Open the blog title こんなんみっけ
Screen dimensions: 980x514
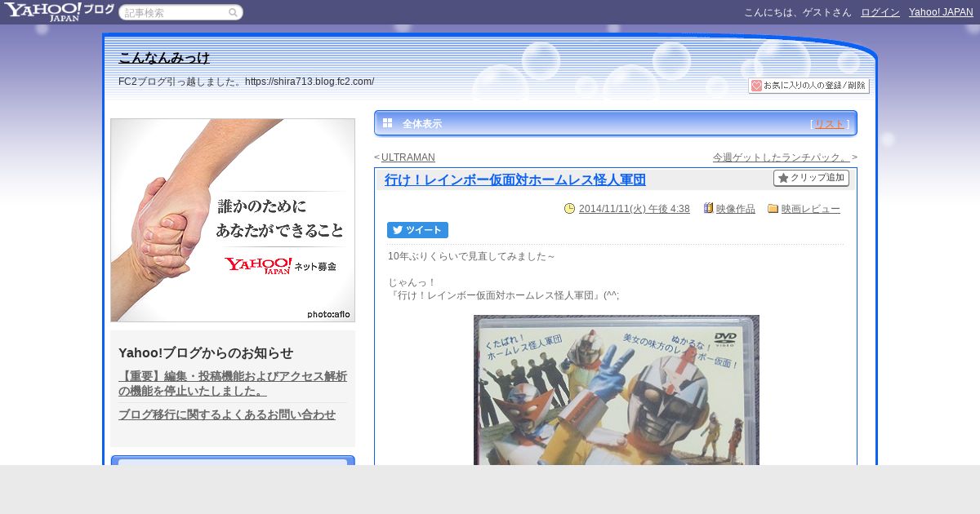tap(164, 58)
